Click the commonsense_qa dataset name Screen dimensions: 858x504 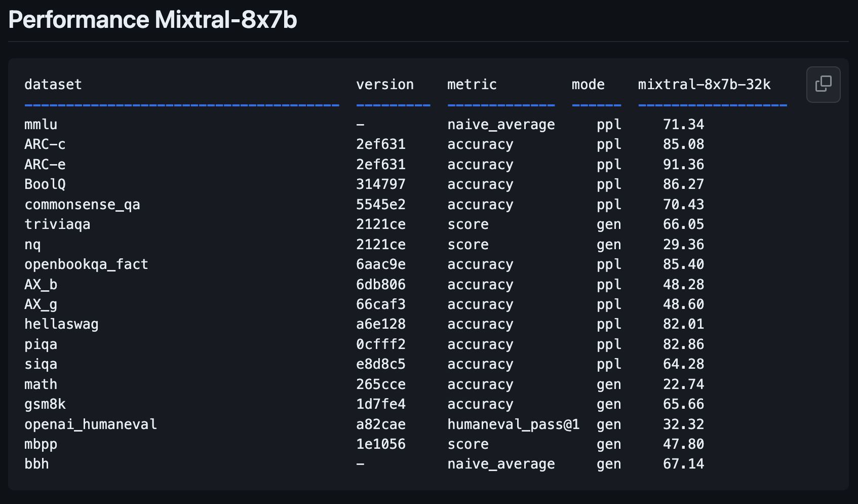(82, 205)
